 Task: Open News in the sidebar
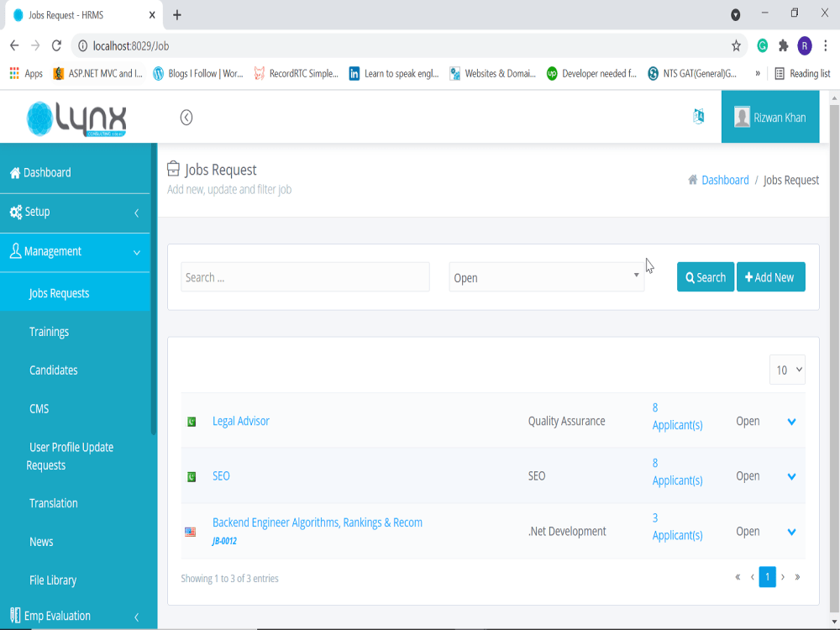[41, 542]
